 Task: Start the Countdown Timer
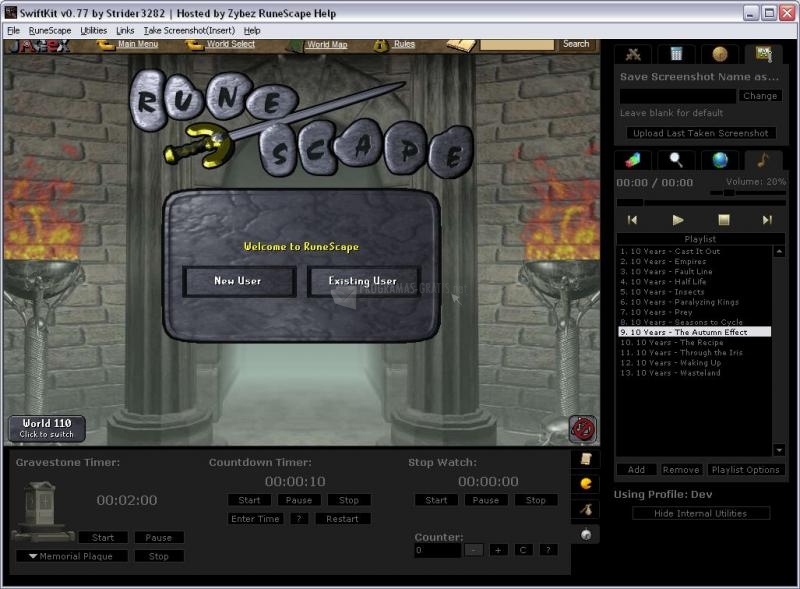249,500
